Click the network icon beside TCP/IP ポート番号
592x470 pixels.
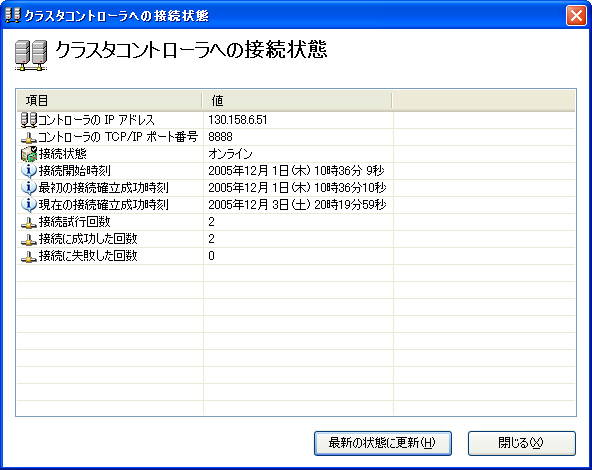point(29,137)
